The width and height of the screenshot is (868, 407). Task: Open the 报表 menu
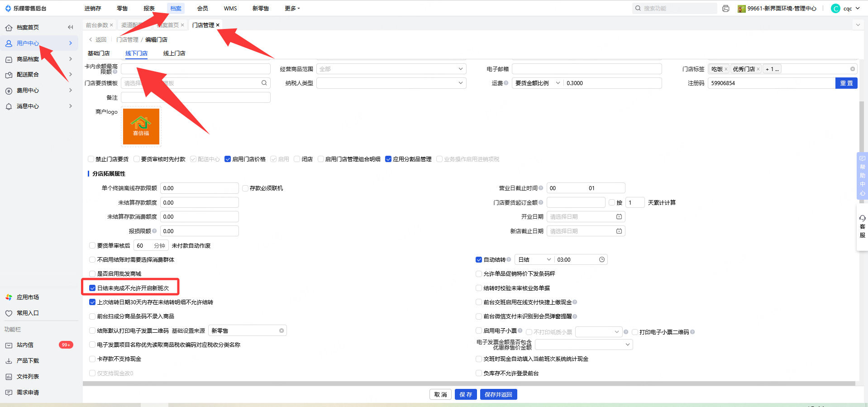149,9
